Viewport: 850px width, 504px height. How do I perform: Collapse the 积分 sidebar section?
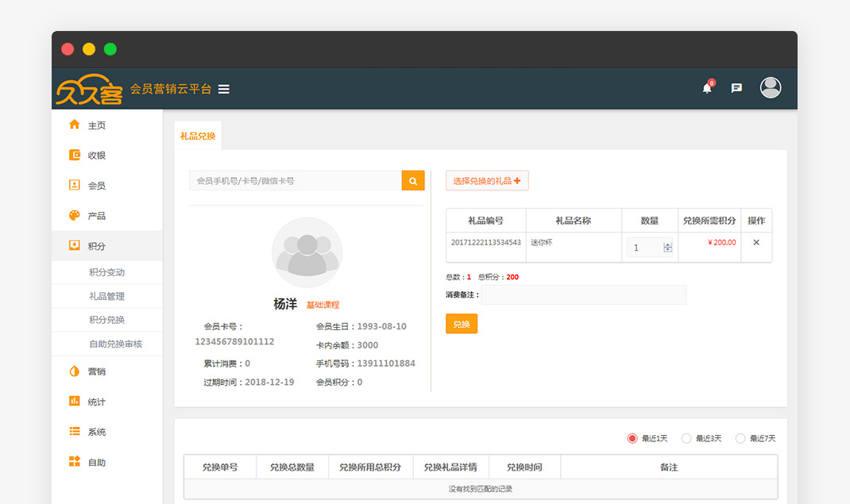[97, 246]
